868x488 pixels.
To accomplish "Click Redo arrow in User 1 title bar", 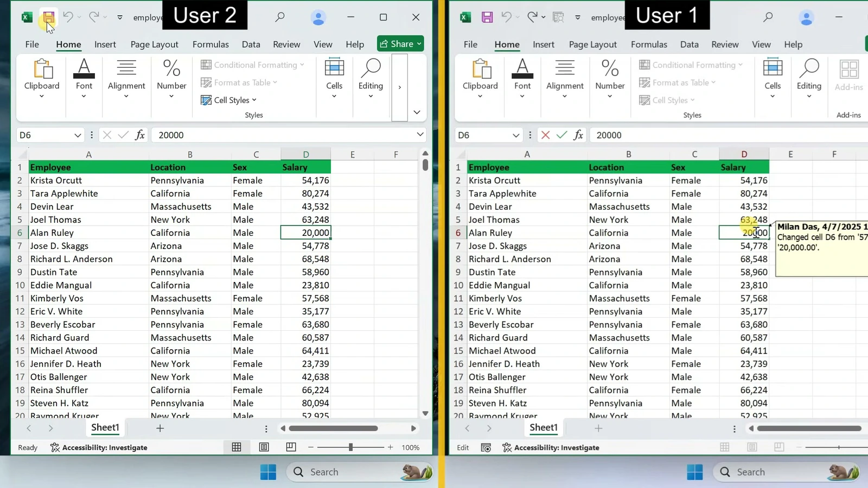I will [x=532, y=17].
